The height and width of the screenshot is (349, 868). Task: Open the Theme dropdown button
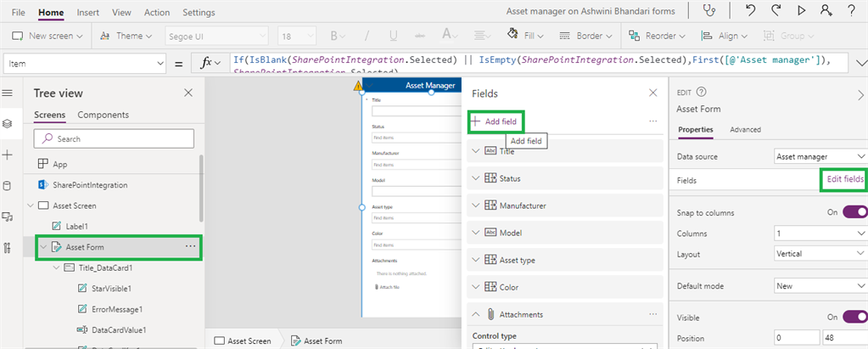(x=126, y=36)
